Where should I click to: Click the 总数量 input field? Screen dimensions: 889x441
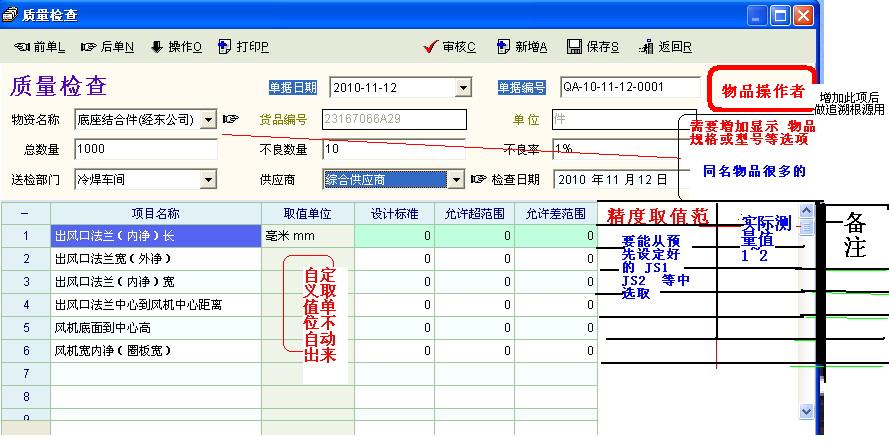145,150
